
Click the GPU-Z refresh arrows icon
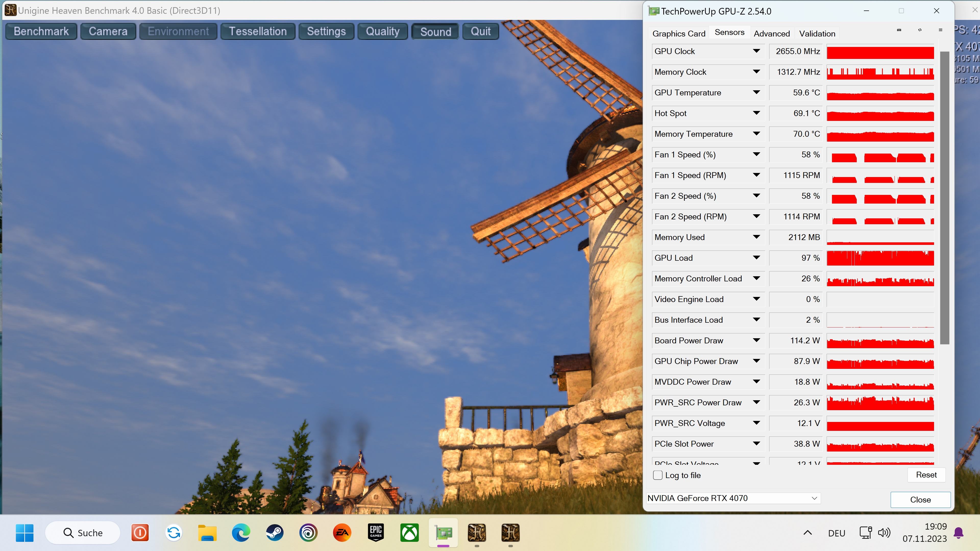coord(920,30)
